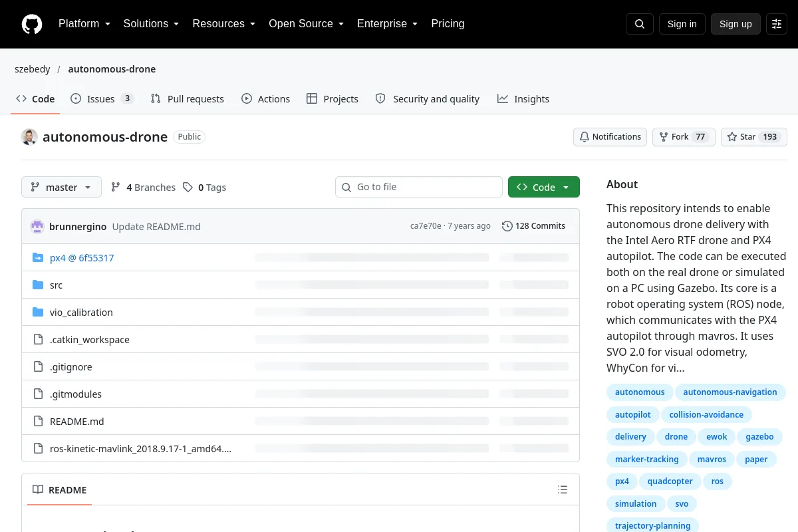
Task: Click the Notifications bell icon
Action: pos(585,137)
